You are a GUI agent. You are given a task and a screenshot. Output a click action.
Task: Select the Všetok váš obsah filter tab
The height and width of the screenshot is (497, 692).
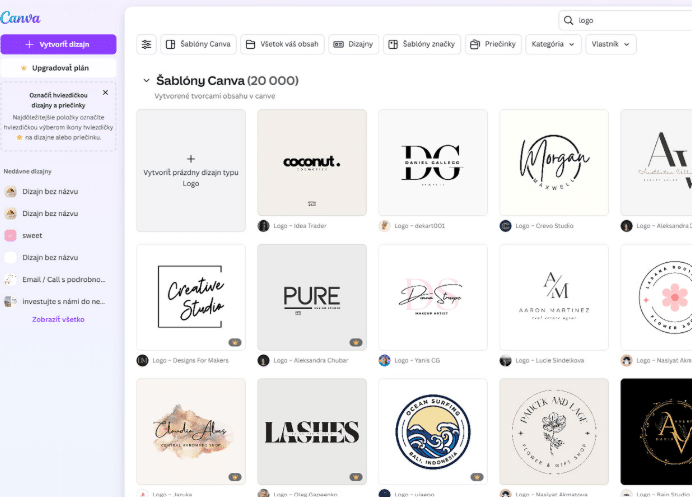coord(282,44)
